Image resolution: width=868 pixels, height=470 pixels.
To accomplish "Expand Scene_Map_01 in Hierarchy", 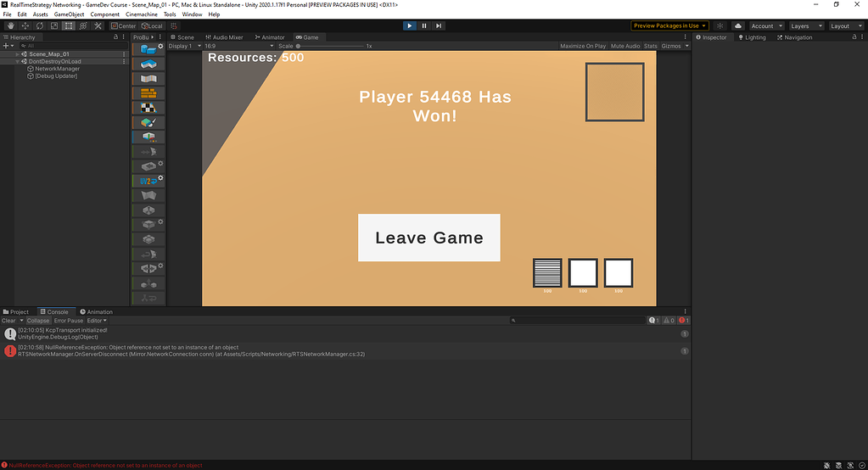I will (18, 54).
